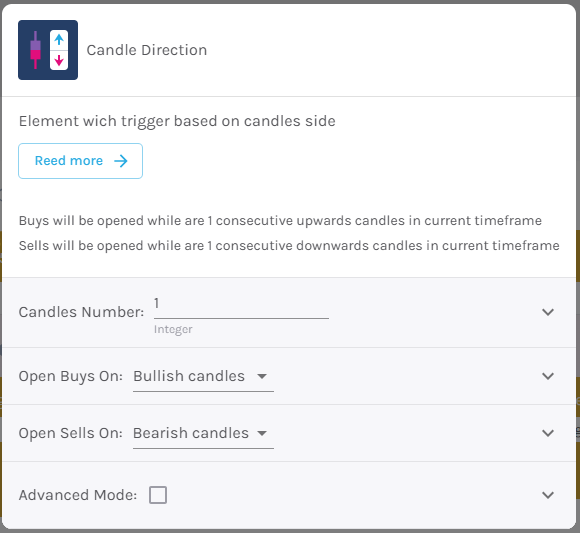Open the Reed more link
Image resolution: width=580 pixels, height=533 pixels.
click(x=80, y=161)
